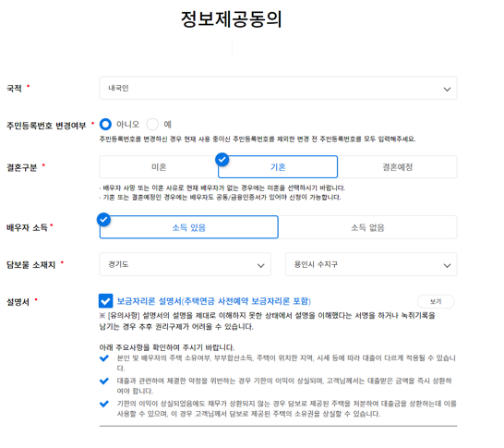504x448 pixels.
Task: Click the 보기 button
Action: pyautogui.click(x=436, y=301)
